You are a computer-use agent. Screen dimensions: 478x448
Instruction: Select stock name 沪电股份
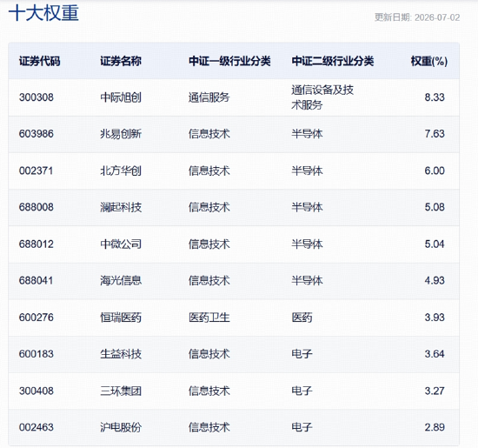point(121,427)
